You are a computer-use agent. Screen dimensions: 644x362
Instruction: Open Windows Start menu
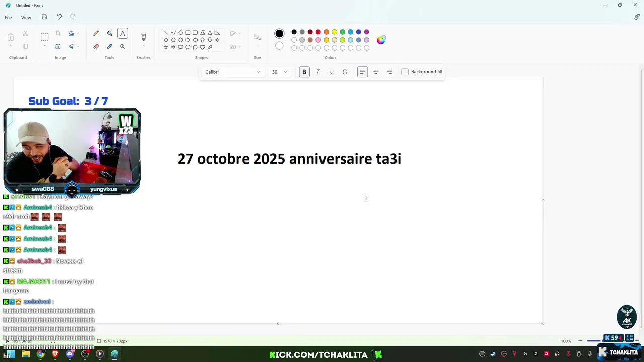(x=10, y=354)
